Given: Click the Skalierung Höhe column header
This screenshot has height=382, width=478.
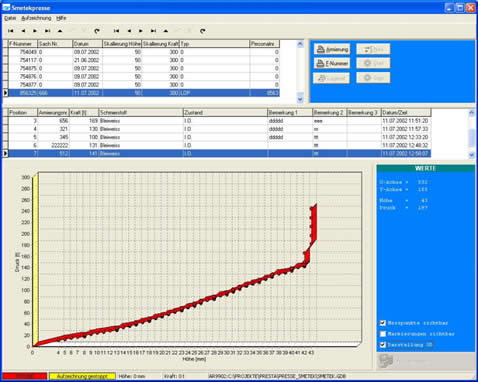Looking at the screenshot, I should tap(122, 44).
